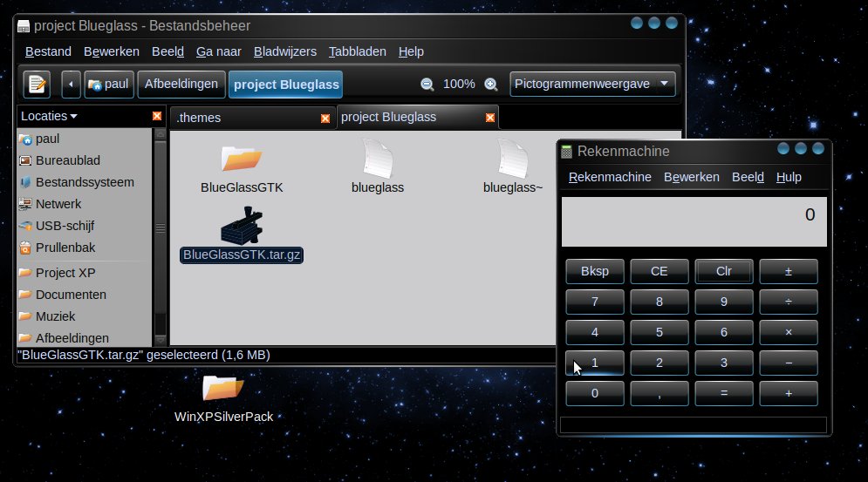
Task: Click the calculator display field
Action: 694,222
